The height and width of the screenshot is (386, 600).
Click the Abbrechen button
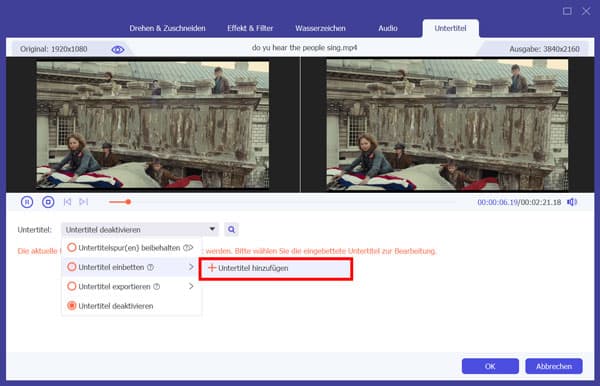(x=554, y=366)
